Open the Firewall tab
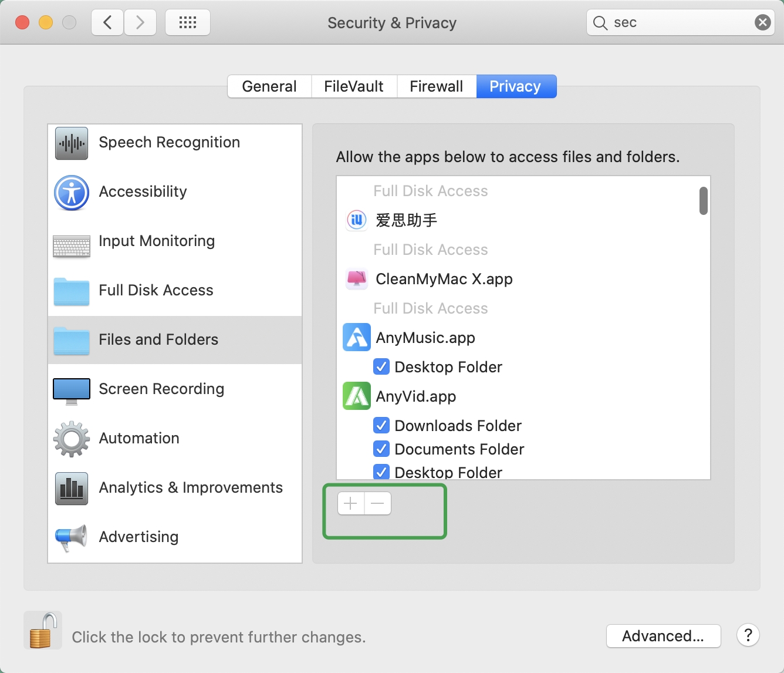This screenshot has width=784, height=673. point(436,86)
